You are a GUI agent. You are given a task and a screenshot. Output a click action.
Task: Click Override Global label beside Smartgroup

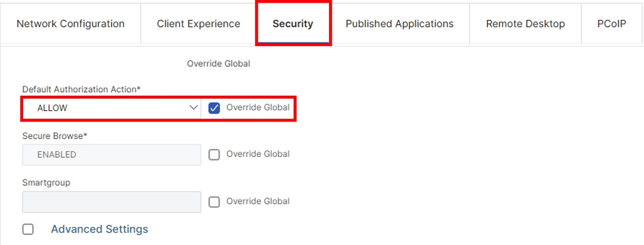click(258, 201)
